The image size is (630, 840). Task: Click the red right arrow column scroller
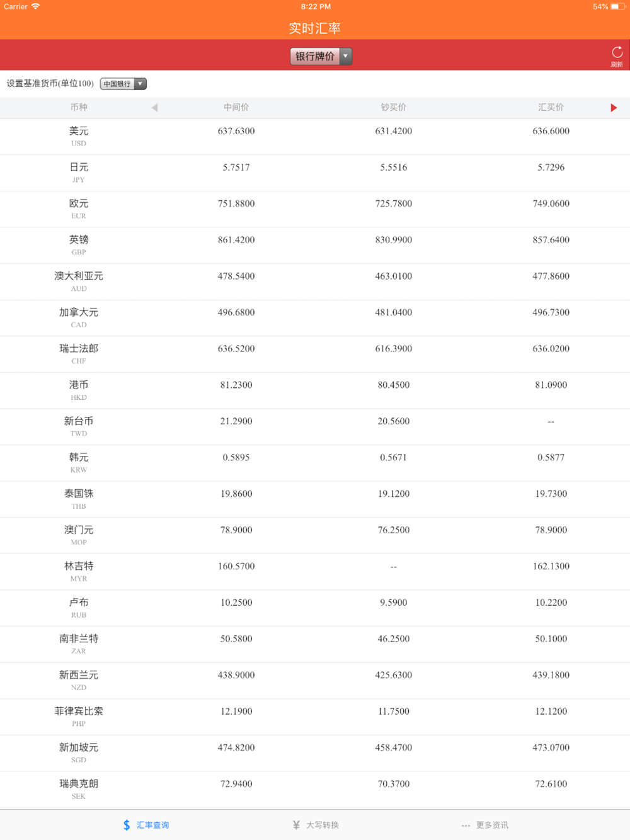coord(614,108)
